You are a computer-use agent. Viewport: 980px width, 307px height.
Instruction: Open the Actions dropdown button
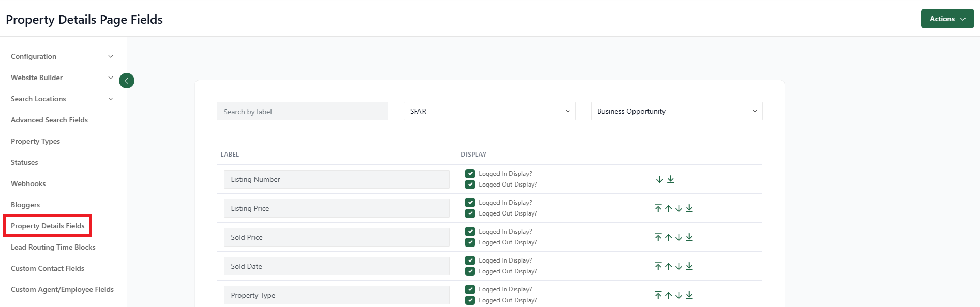tap(947, 19)
